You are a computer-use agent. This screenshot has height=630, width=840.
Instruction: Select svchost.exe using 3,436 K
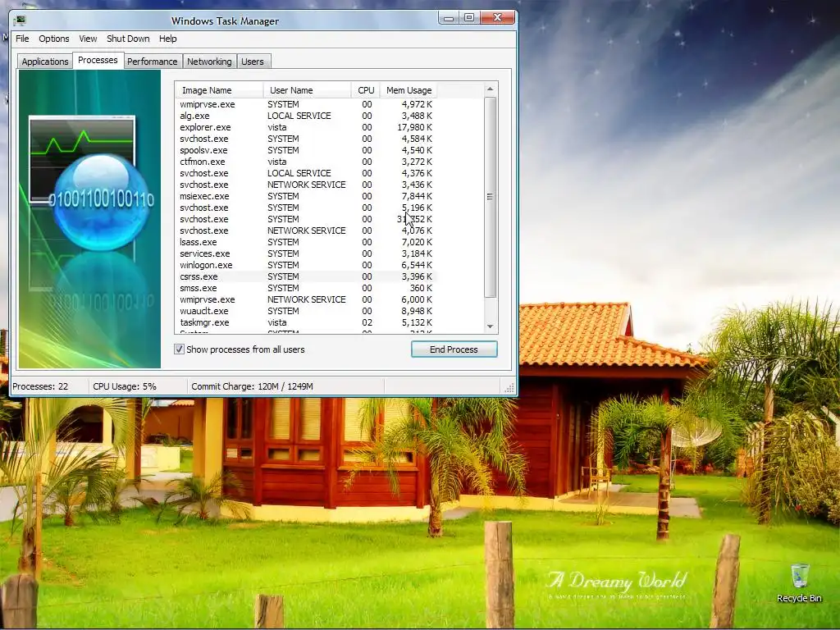pos(306,185)
